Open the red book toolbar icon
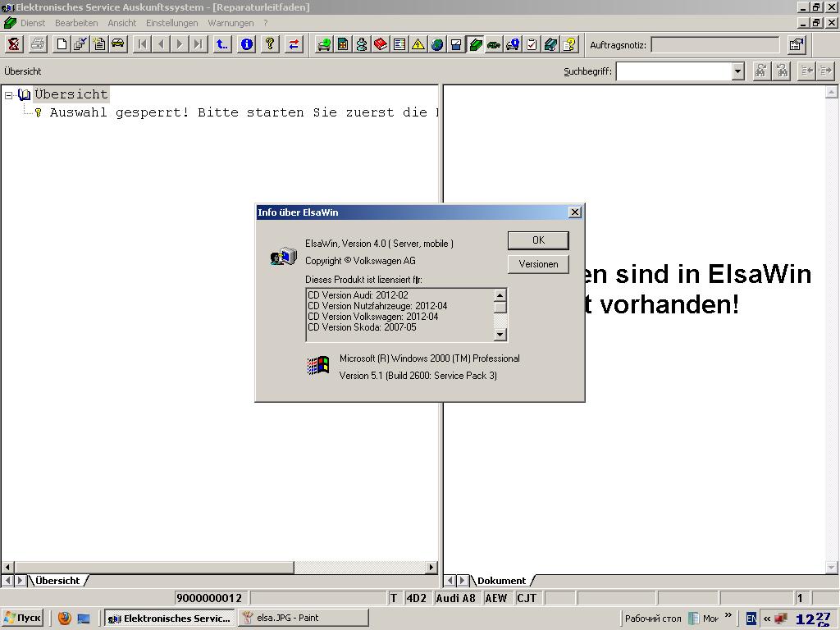 click(381, 44)
